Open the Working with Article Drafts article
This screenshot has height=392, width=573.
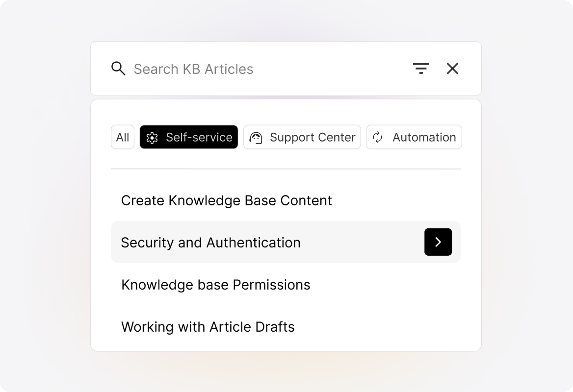[x=208, y=326]
